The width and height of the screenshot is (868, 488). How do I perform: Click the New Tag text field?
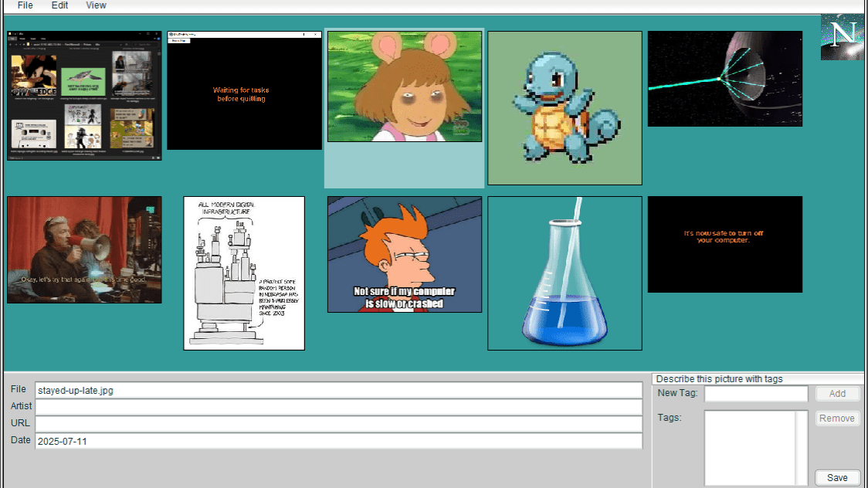755,394
